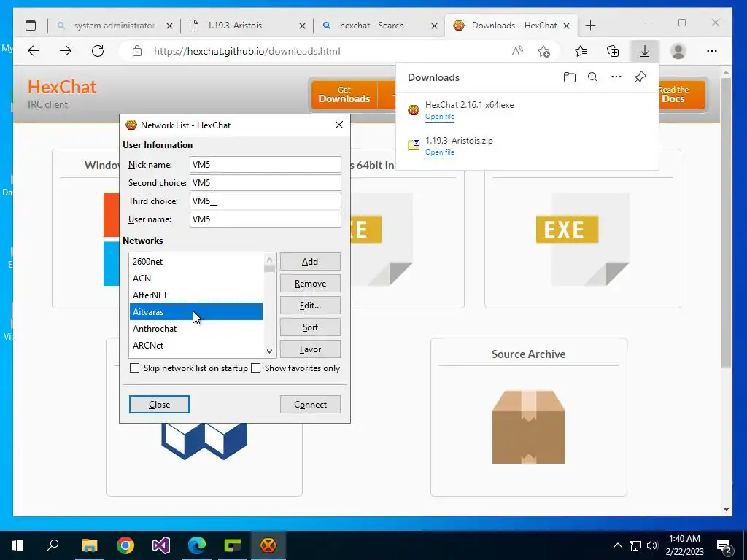Open taskbar search magnifier
The image size is (747, 560).
pyautogui.click(x=53, y=545)
